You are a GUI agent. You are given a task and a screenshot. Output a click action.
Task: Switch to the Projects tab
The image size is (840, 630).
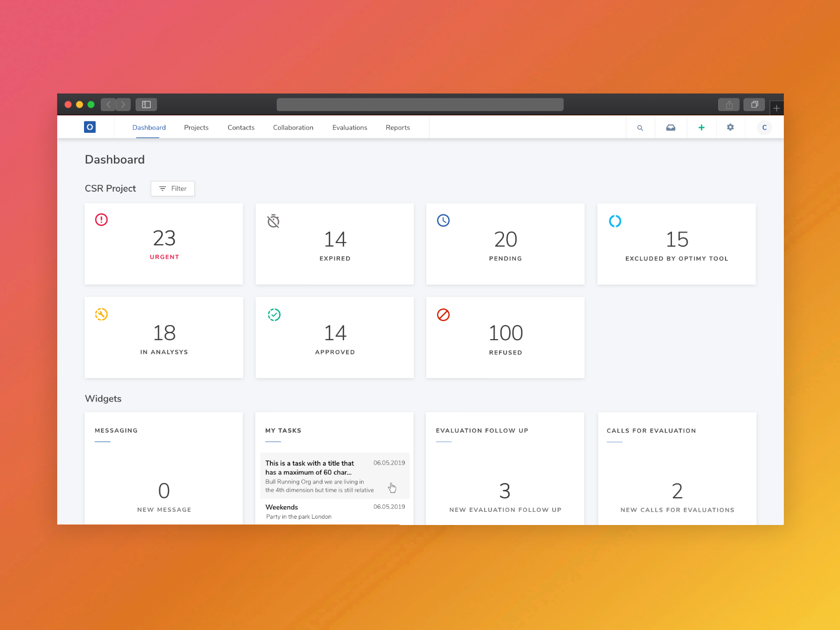[196, 128]
